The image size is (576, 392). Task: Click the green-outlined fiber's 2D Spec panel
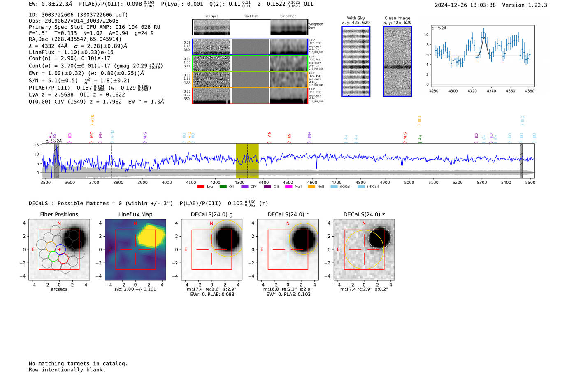click(x=211, y=63)
